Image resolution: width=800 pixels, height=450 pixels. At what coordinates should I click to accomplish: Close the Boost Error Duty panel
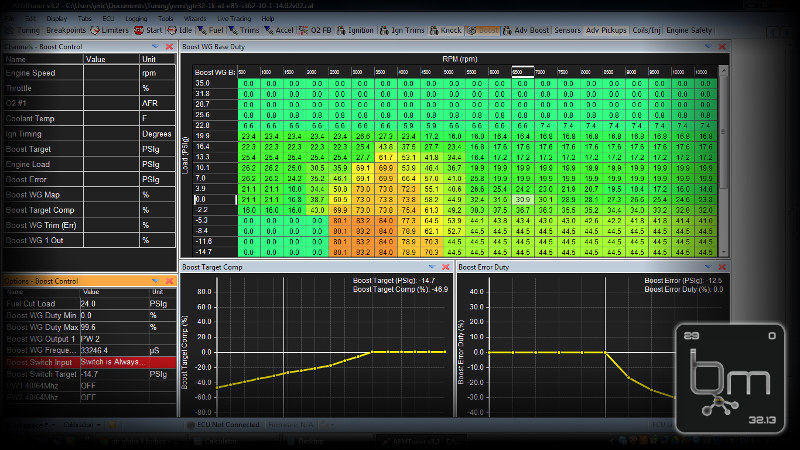pos(722,267)
